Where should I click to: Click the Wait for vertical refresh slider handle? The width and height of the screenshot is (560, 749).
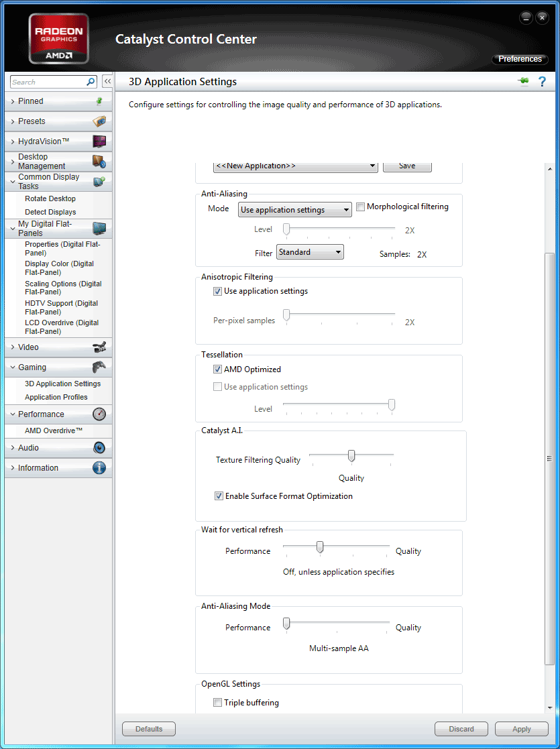[x=320, y=547]
